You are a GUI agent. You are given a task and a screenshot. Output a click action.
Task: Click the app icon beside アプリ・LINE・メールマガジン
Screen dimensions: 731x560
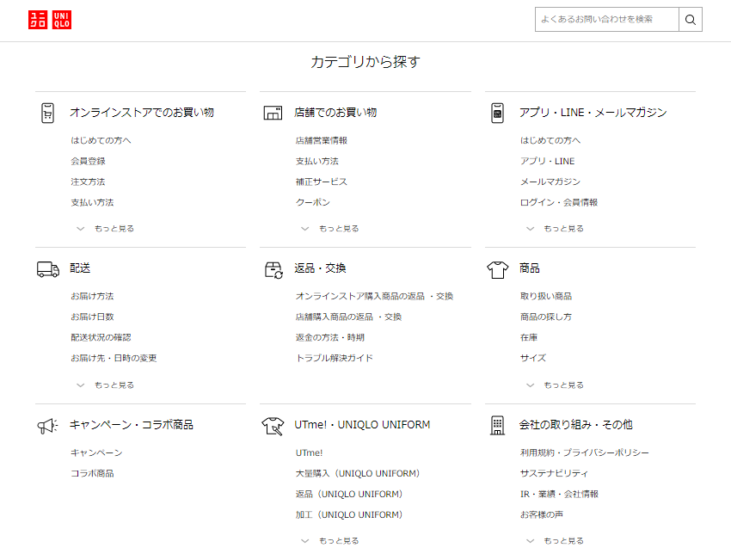pyautogui.click(x=499, y=112)
